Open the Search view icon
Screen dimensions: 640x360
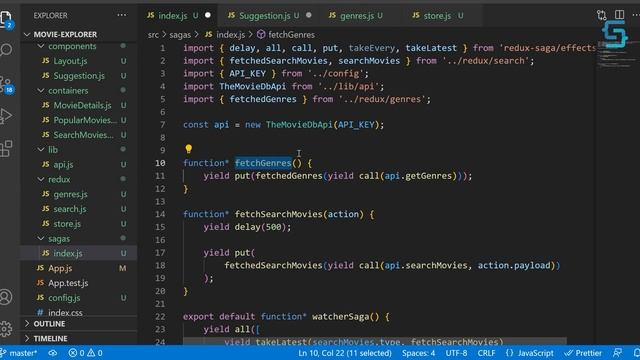click(x=6, y=50)
